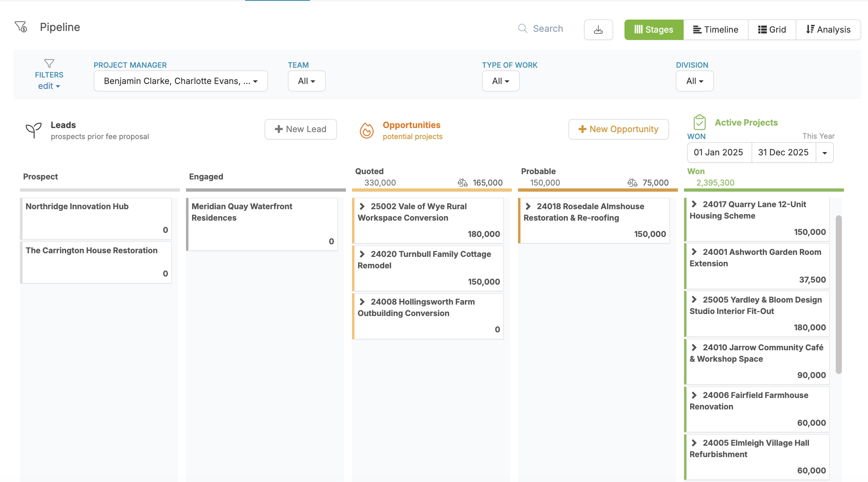
Task: Click the pipeline funnel dollar icon
Action: (21, 27)
